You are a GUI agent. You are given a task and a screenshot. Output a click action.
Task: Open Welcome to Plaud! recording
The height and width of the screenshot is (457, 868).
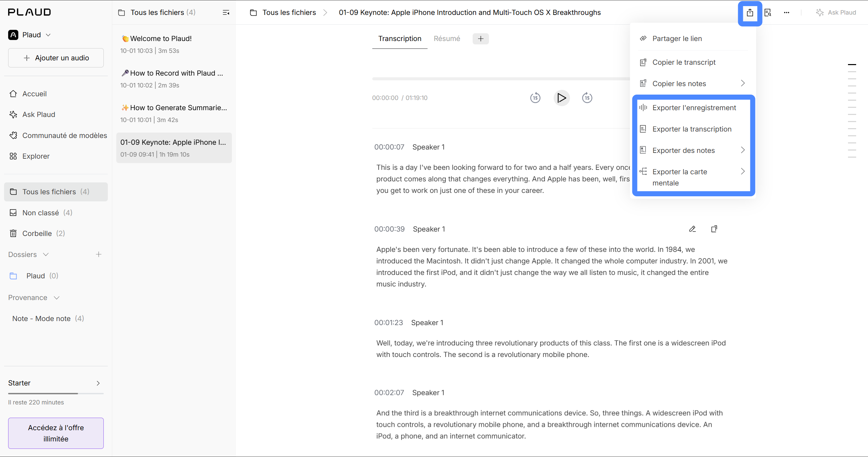pyautogui.click(x=174, y=44)
